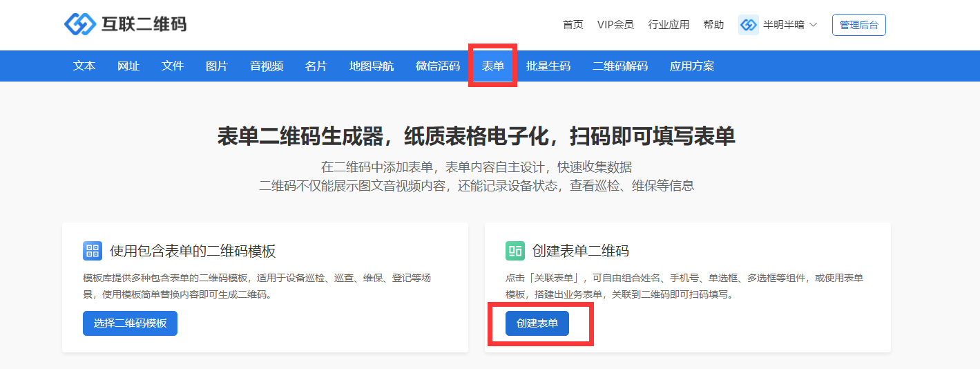Switch to the 应用方案 tab
980x369 pixels.
[x=692, y=66]
